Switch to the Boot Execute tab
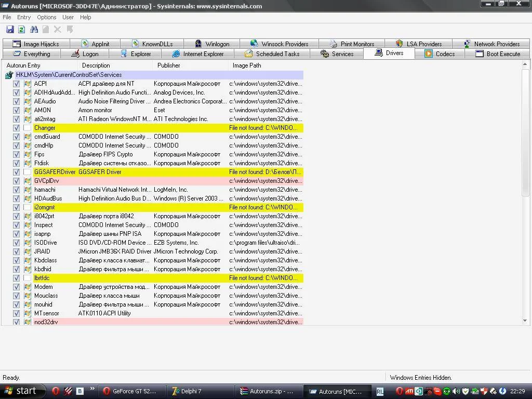 (497, 54)
